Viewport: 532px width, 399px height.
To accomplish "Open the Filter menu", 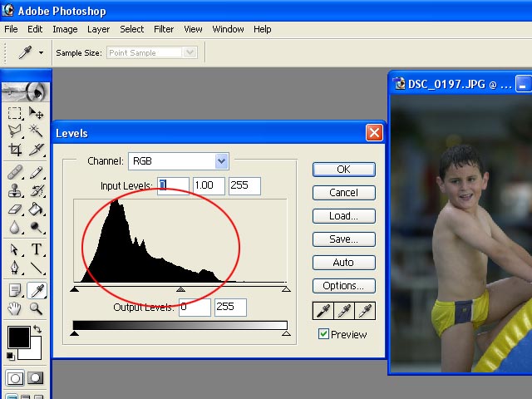I will tap(164, 29).
